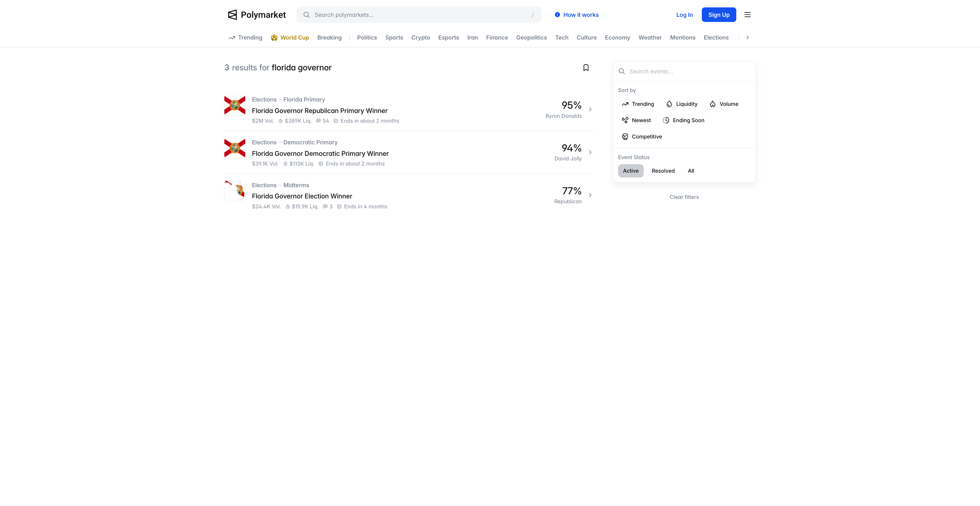This screenshot has width=980, height=506.
Task: Click liquidity drop icon beside $389K Liq.
Action: click(280, 121)
